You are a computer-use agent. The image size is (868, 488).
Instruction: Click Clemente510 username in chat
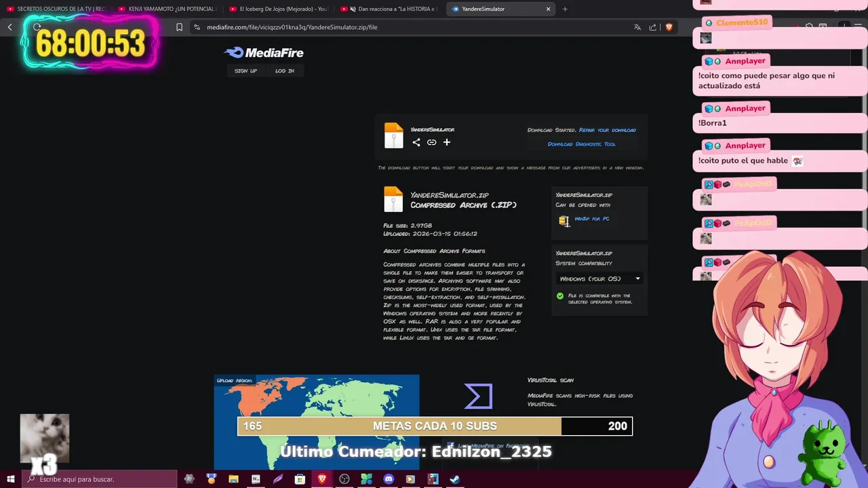tap(742, 22)
